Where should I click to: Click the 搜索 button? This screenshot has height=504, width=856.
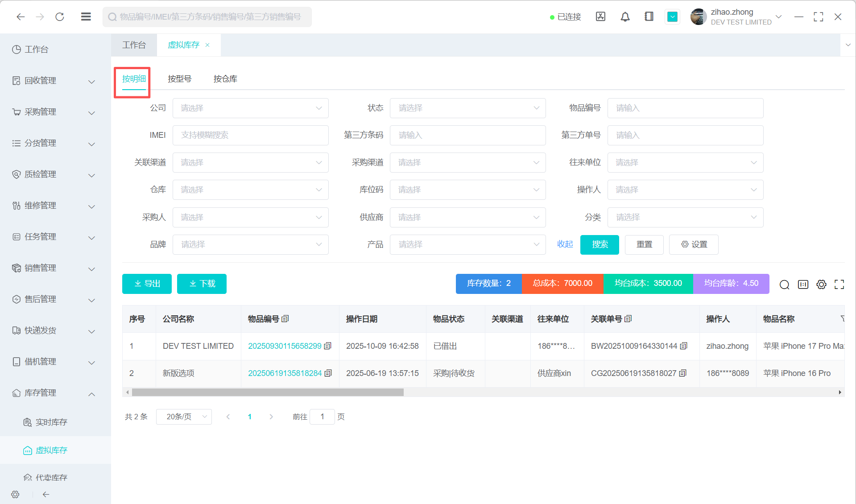pyautogui.click(x=600, y=244)
